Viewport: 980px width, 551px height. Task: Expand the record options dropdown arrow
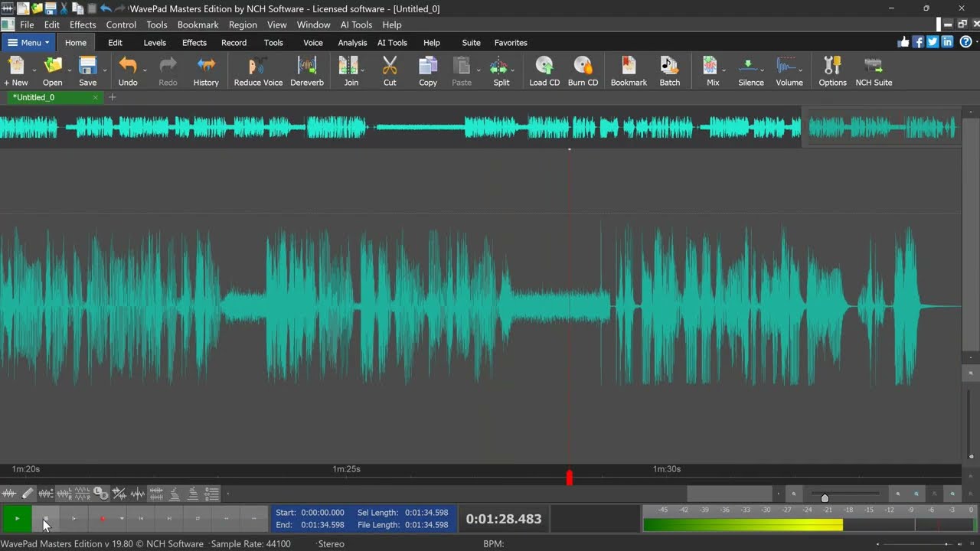pos(121,519)
